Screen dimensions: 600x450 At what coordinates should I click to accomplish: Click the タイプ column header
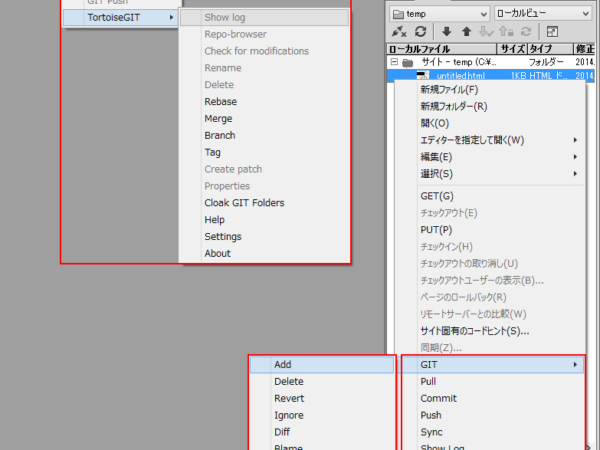(x=550, y=49)
